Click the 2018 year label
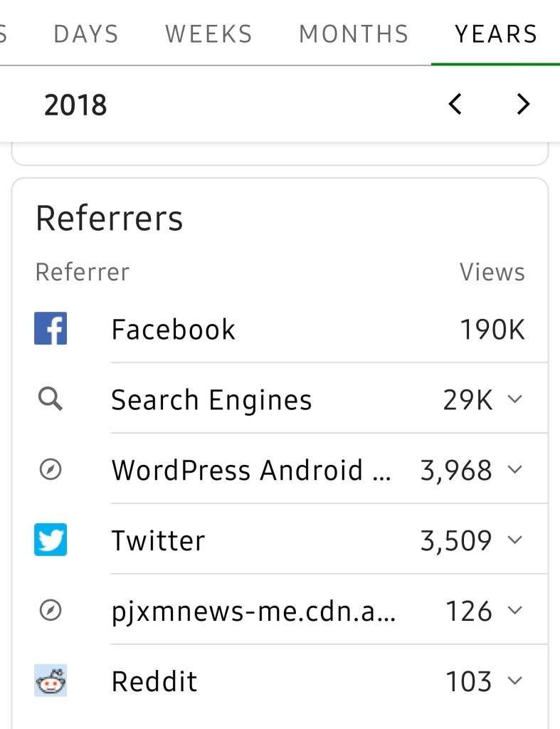This screenshot has width=560, height=729. click(75, 105)
